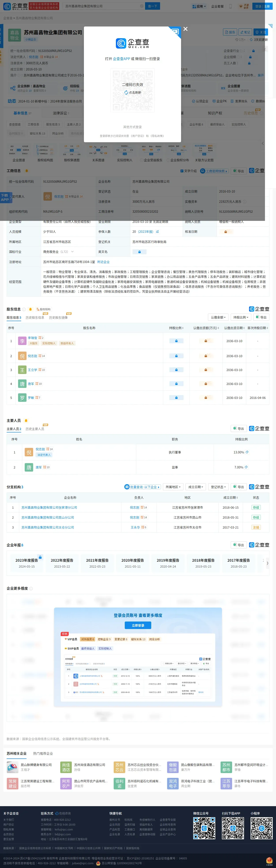Click the locked 持股比例 for 倪志刚 row
The image size is (276, 868).
click(x=176, y=356)
